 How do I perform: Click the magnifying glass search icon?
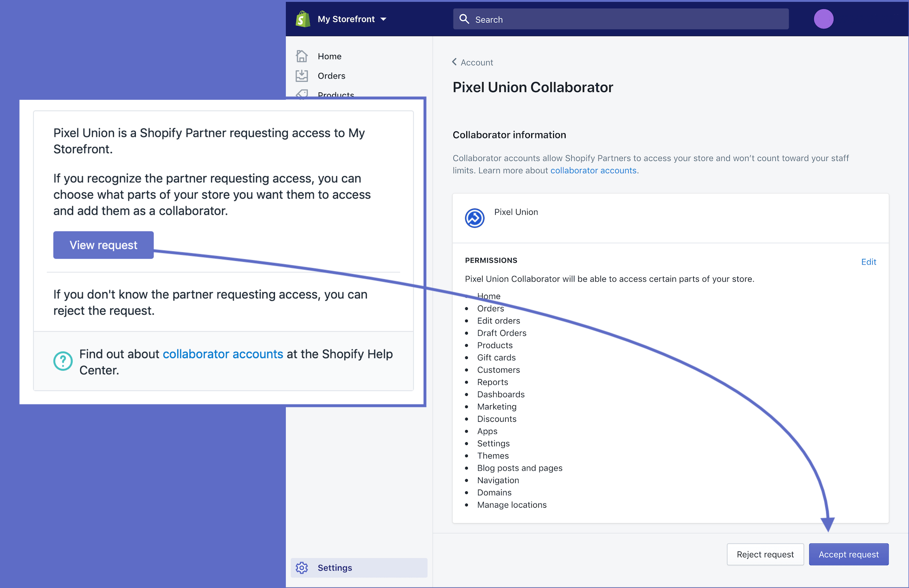pos(464,19)
